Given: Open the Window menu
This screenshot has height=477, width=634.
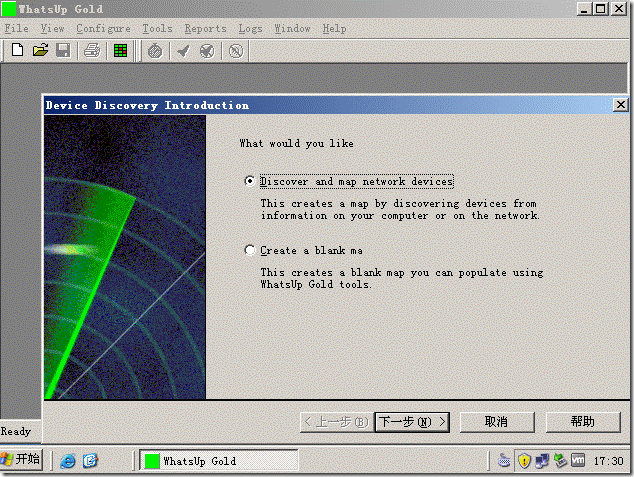Looking at the screenshot, I should (x=292, y=29).
